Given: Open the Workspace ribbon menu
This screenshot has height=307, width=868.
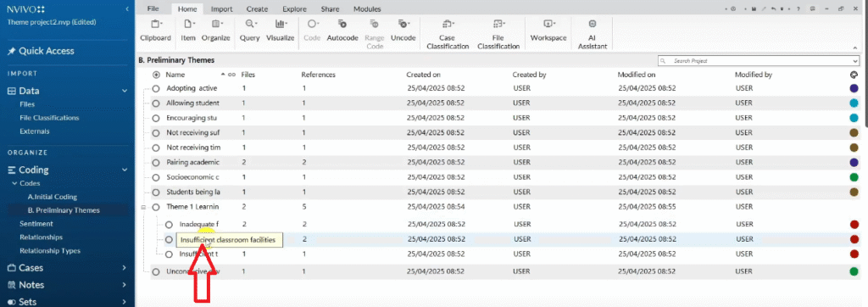Looking at the screenshot, I should [x=548, y=31].
